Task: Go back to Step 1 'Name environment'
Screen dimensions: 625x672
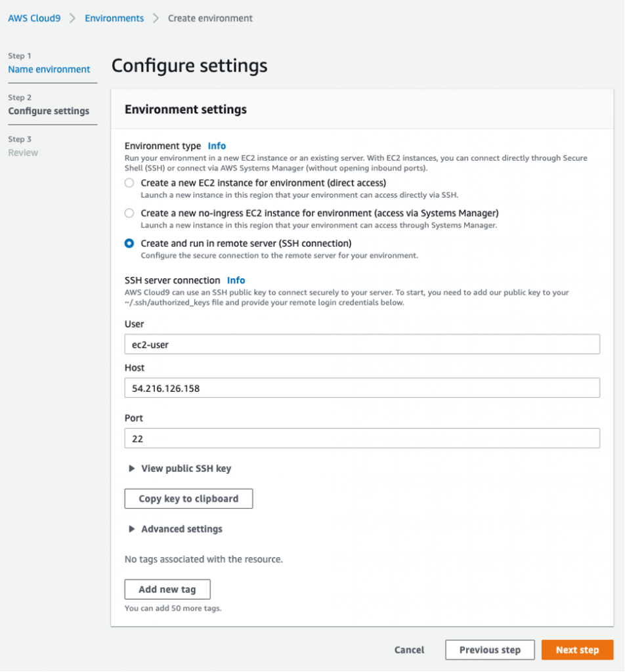Action: pos(49,69)
